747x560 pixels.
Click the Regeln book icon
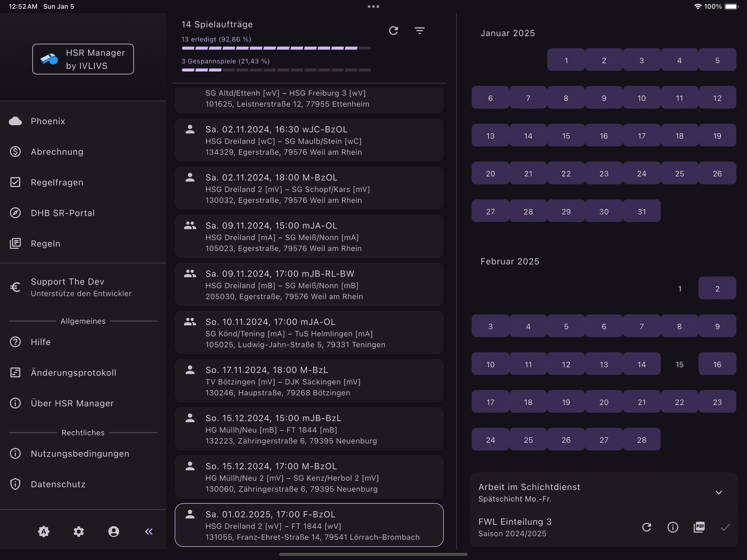15,244
